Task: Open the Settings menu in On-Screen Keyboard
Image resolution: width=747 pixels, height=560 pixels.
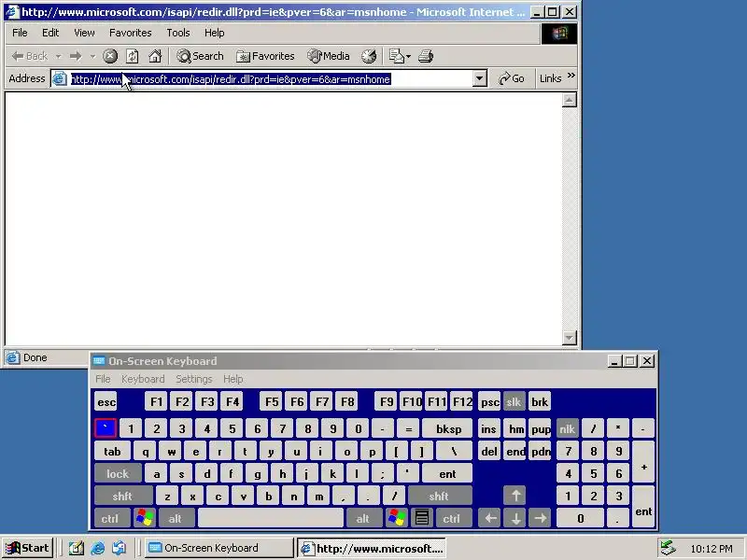Action: [x=193, y=379]
